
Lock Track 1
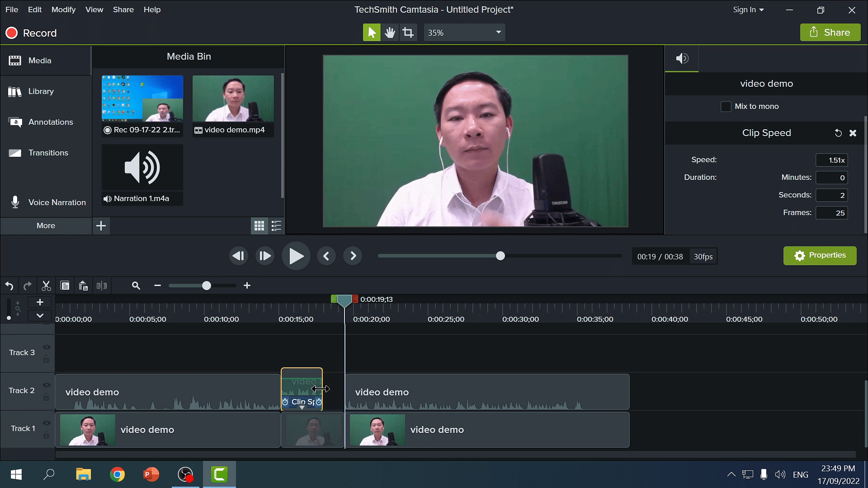coord(46,435)
